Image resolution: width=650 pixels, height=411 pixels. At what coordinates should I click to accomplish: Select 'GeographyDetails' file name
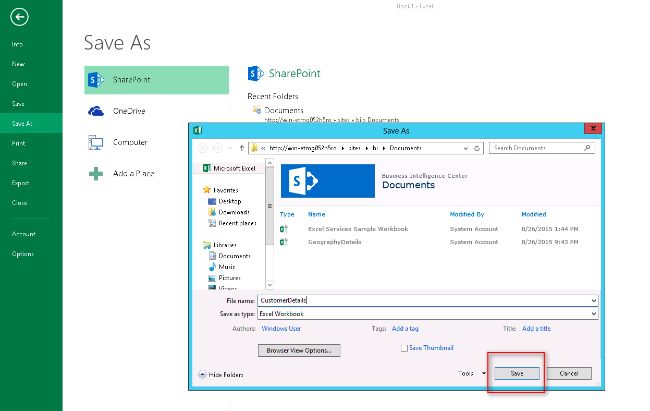(x=335, y=242)
